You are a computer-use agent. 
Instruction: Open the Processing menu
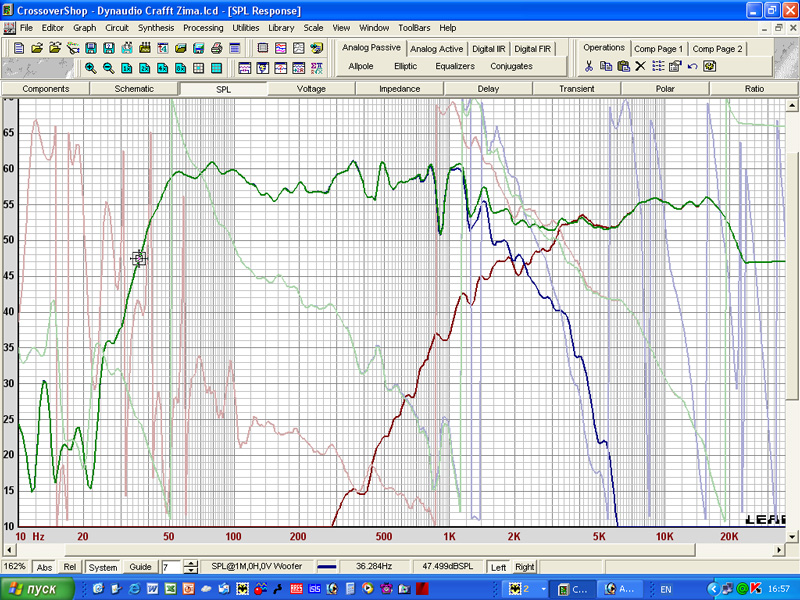[203, 28]
